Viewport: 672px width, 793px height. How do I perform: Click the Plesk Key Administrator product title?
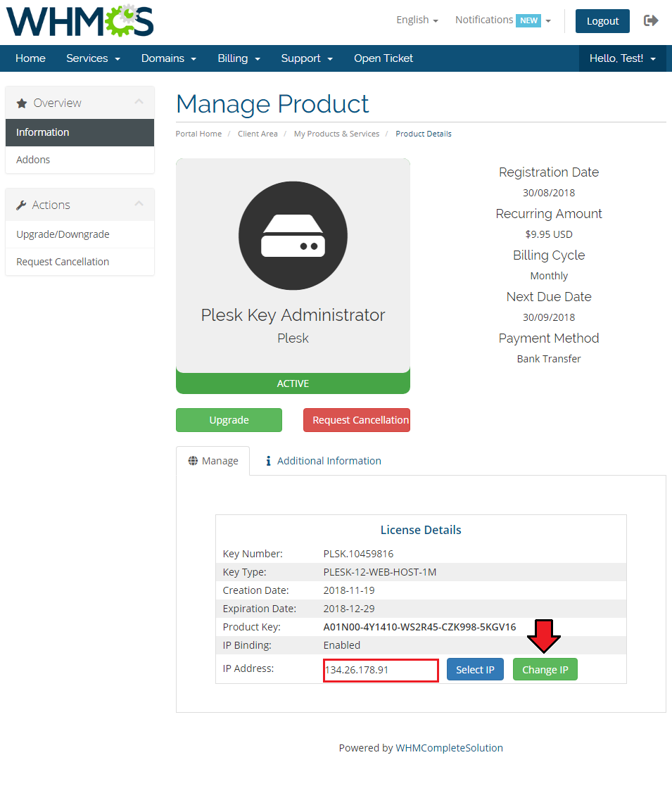tap(293, 315)
